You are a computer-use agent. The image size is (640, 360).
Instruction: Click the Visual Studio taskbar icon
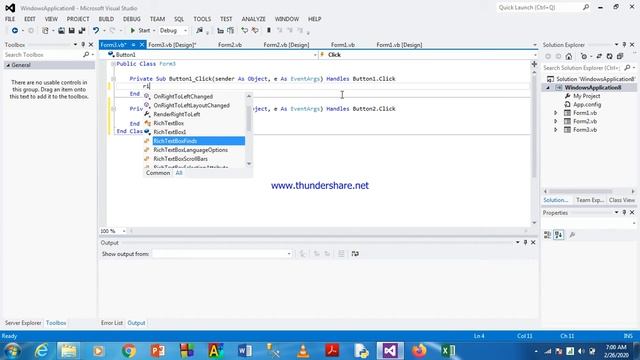tap(390, 351)
